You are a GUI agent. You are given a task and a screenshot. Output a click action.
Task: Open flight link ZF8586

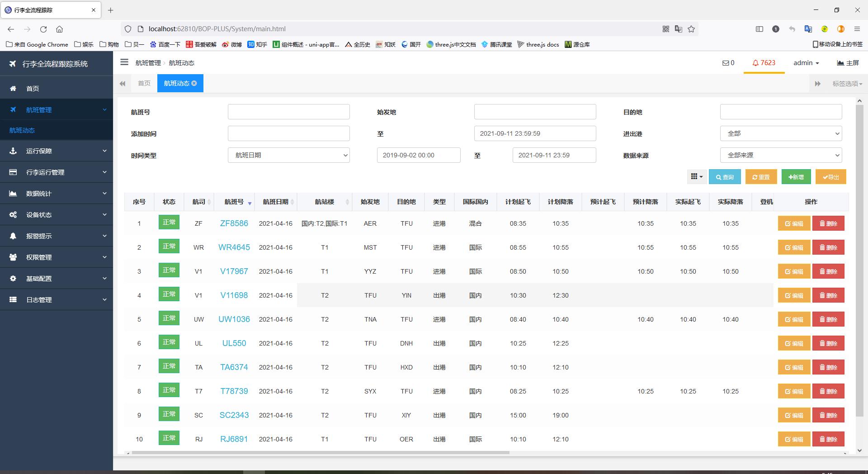(234, 223)
